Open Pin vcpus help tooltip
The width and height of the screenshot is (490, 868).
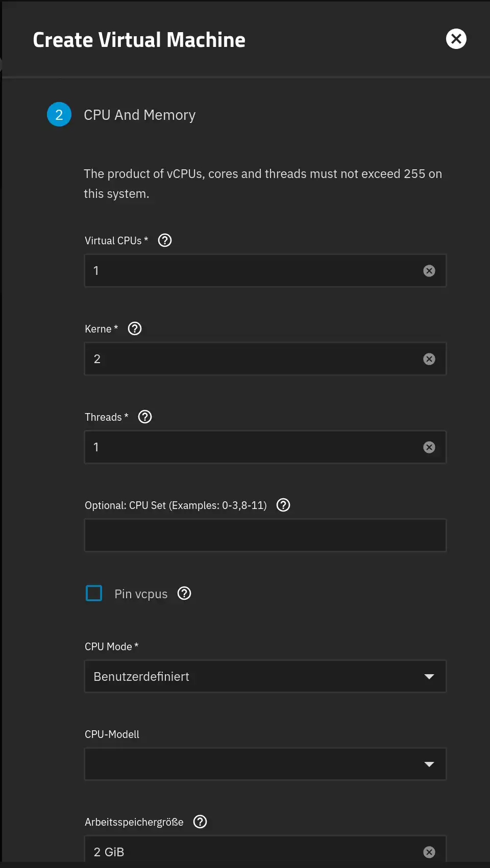tap(184, 593)
